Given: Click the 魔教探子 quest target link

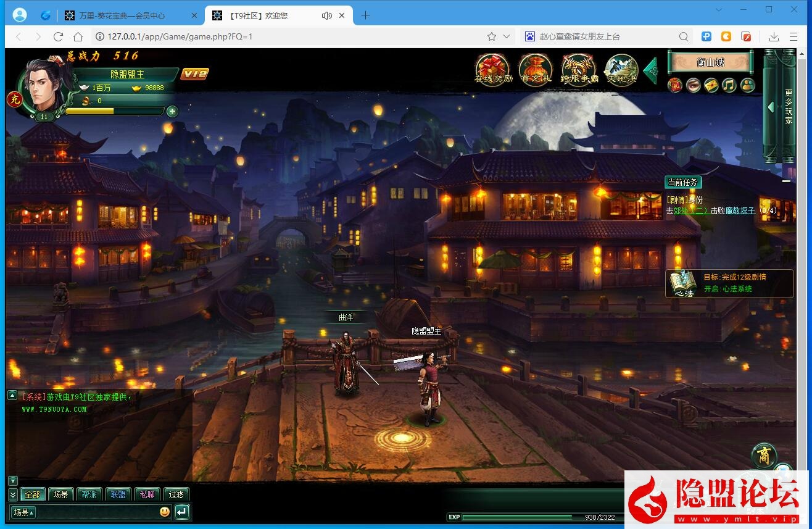Looking at the screenshot, I should pyautogui.click(x=740, y=210).
